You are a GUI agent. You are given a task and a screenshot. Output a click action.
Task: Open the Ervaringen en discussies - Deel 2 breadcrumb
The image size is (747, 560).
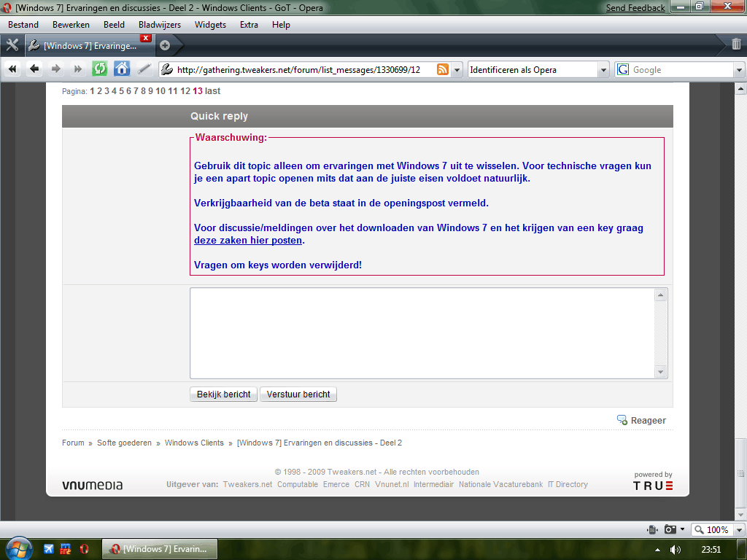pos(320,443)
